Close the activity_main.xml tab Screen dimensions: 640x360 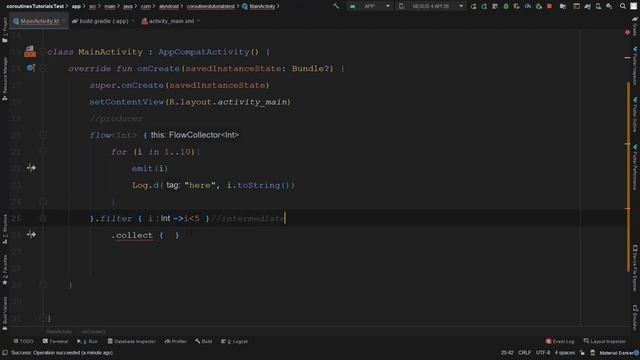click(x=199, y=21)
